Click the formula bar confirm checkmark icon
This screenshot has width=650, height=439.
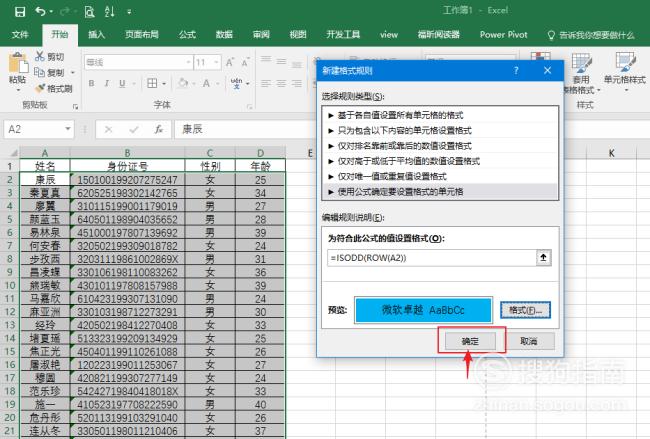(133, 129)
